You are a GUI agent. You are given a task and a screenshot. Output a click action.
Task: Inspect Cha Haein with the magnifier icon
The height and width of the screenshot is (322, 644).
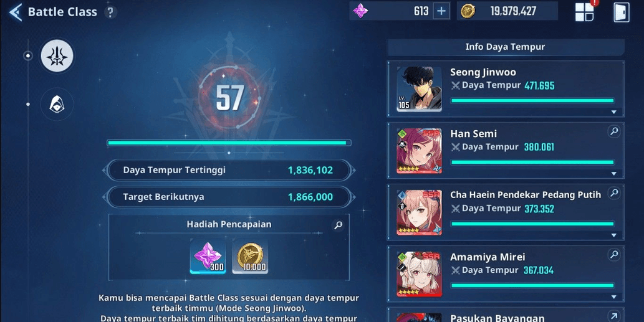coord(614,193)
